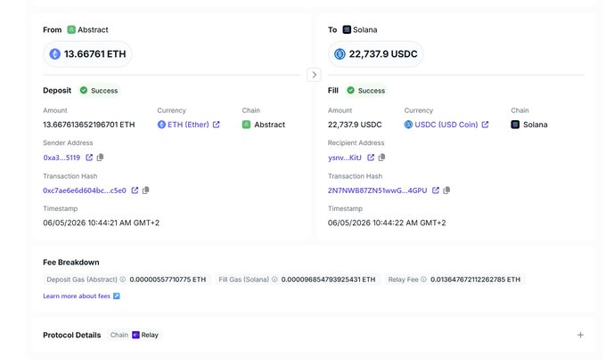
Task: Select Deposit Gas value 0.00000557710775 ETH
Action: tap(168, 279)
